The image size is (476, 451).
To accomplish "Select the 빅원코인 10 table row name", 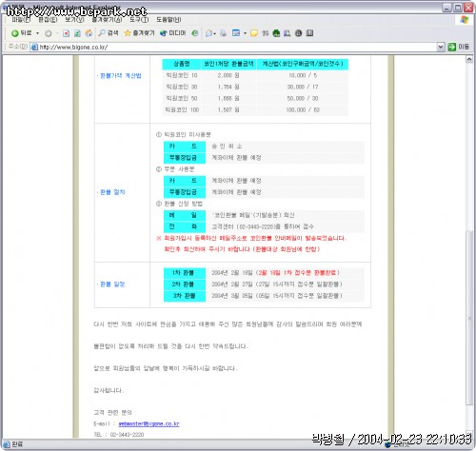I will 182,75.
